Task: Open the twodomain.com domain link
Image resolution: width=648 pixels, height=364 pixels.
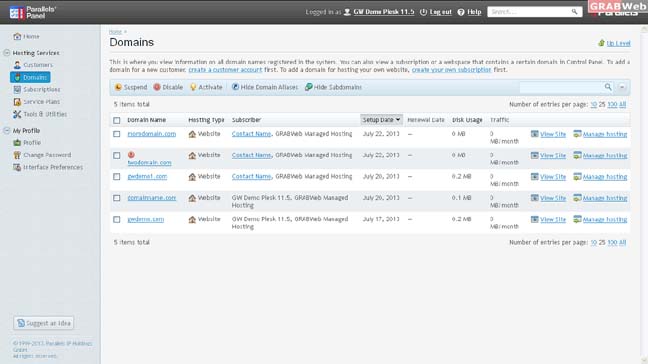Action: [149, 163]
